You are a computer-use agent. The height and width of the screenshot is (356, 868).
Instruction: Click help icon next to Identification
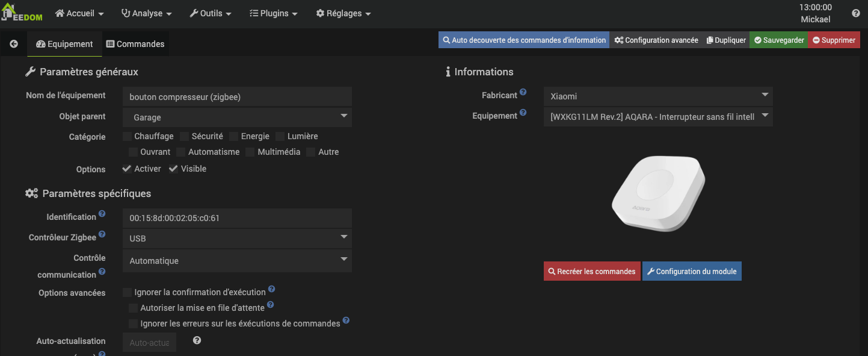tap(102, 214)
